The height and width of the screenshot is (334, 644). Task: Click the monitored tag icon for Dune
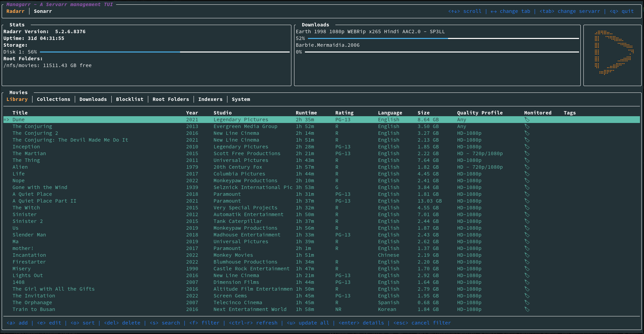[527, 120]
